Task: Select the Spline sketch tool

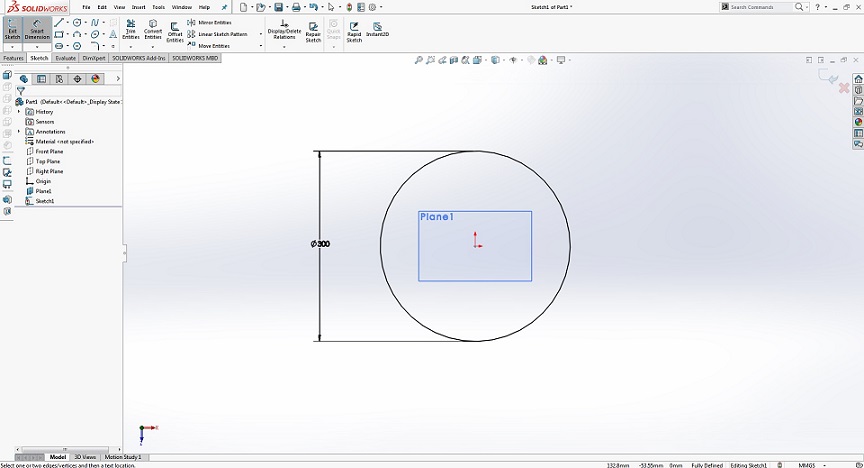Action: [95, 23]
